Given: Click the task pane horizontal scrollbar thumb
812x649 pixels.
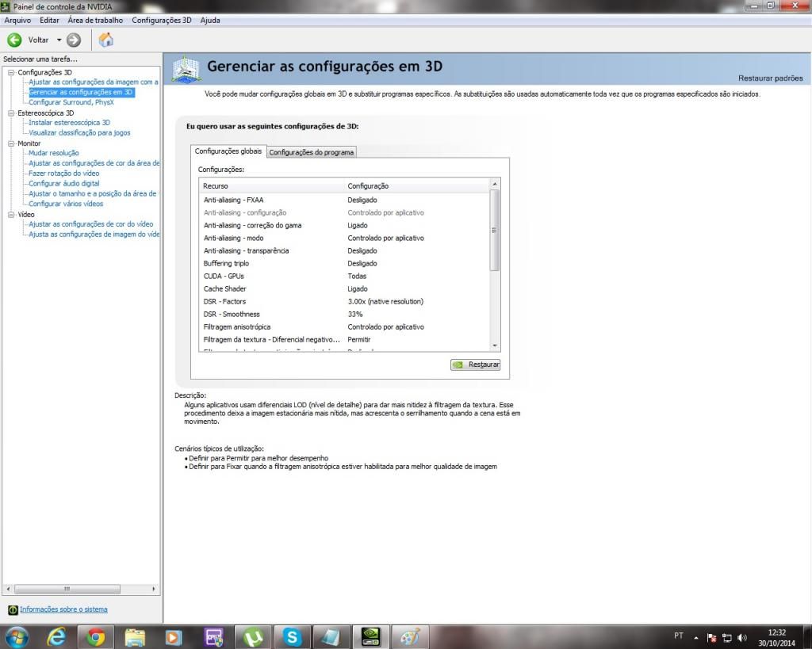Looking at the screenshot, I should click(67, 589).
